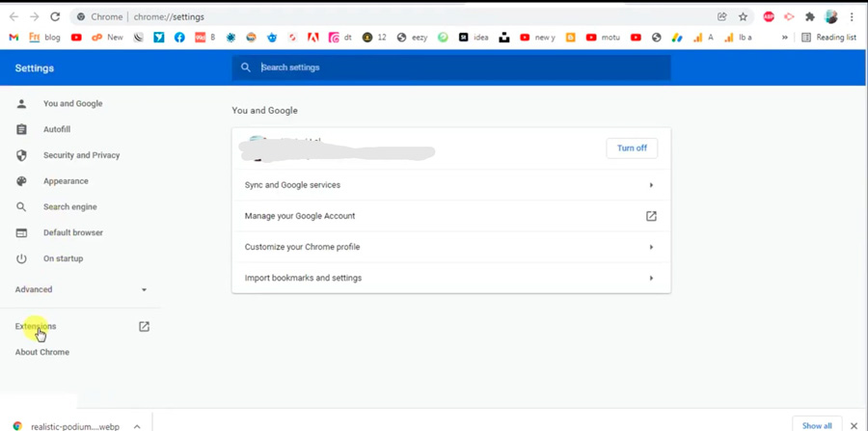Open Extensions from the sidebar
868x431 pixels.
coord(36,327)
